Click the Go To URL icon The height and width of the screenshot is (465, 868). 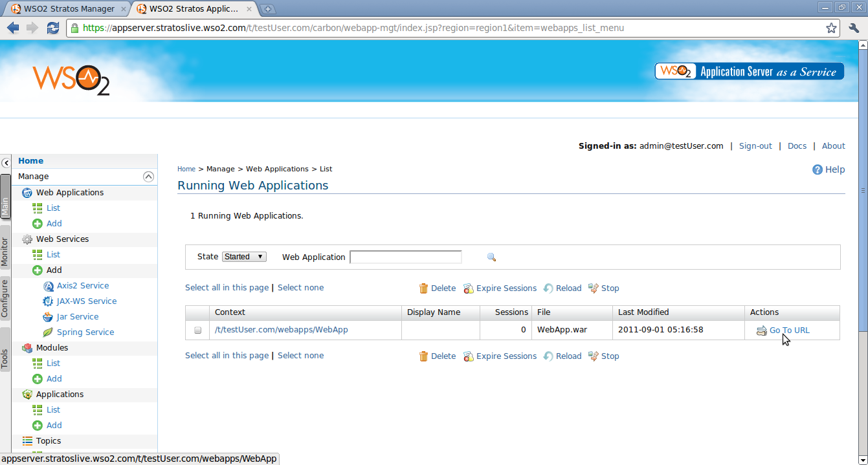coord(762,331)
